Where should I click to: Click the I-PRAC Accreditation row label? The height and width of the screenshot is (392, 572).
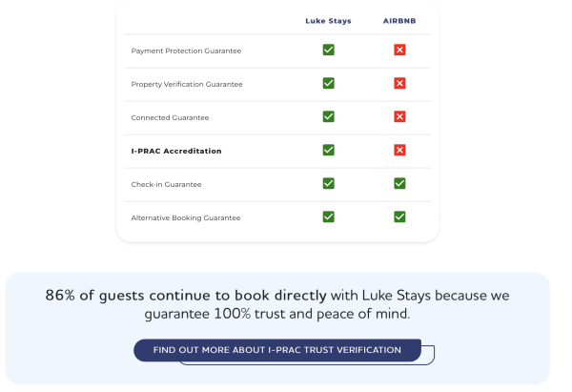[x=176, y=151]
